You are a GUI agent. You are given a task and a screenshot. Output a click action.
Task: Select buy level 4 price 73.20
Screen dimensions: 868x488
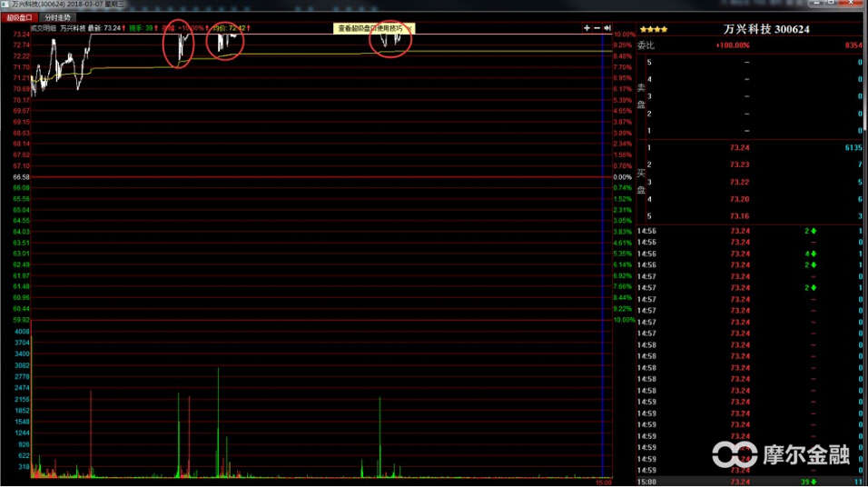click(740, 199)
